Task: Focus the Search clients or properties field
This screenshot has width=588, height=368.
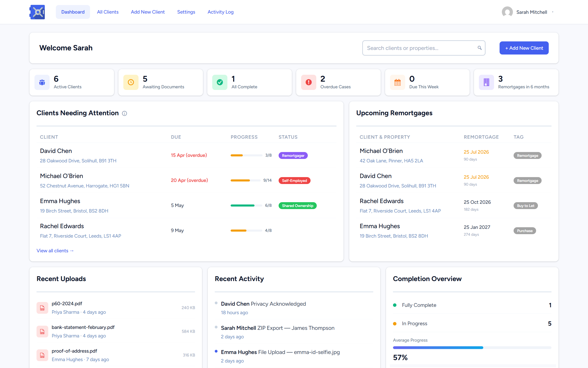Action: point(424,48)
